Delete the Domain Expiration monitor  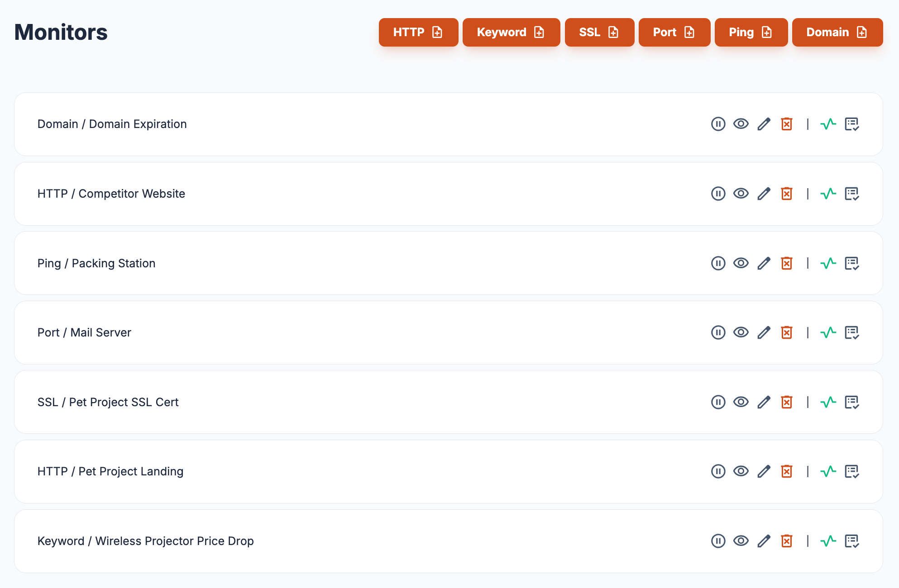(x=786, y=124)
